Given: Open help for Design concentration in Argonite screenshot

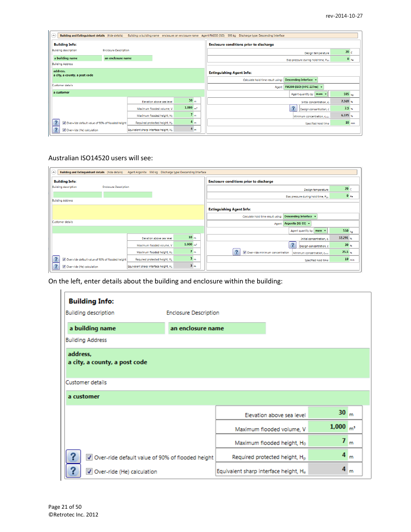Looking at the screenshot, I should pyautogui.click(x=293, y=245).
